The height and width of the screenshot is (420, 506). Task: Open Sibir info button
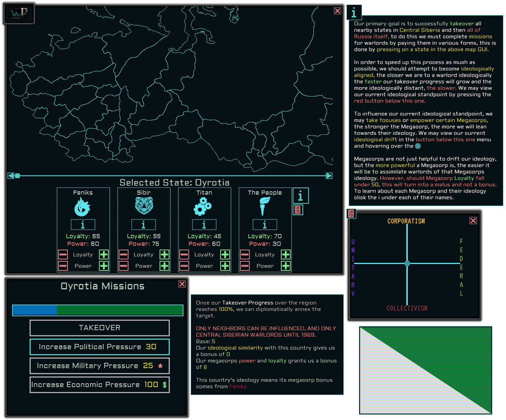(x=143, y=225)
